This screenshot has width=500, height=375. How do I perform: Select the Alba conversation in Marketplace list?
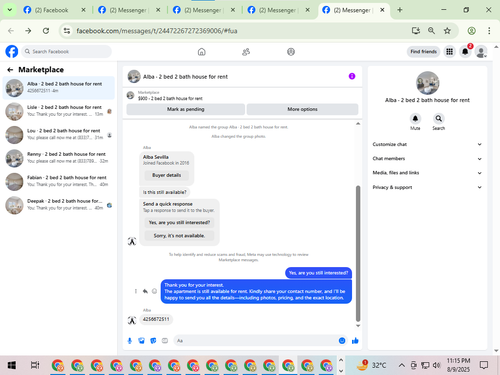coord(59,88)
